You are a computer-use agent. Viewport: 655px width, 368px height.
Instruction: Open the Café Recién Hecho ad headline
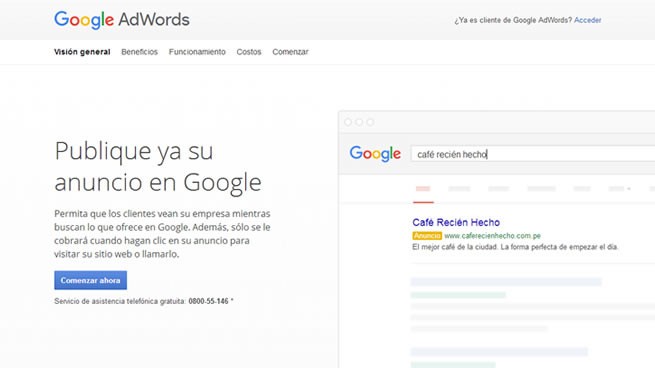click(456, 222)
